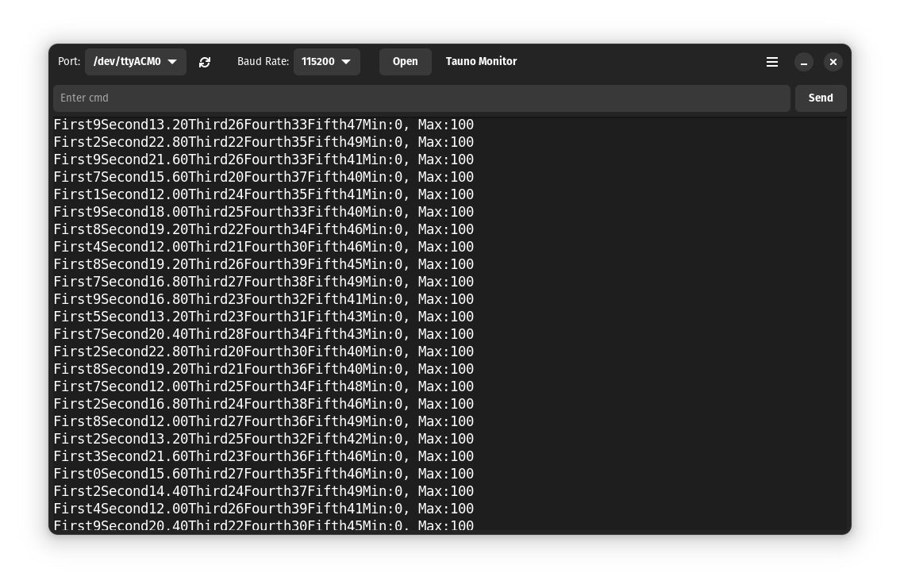Expand the Baud Rate selection list

327,62
